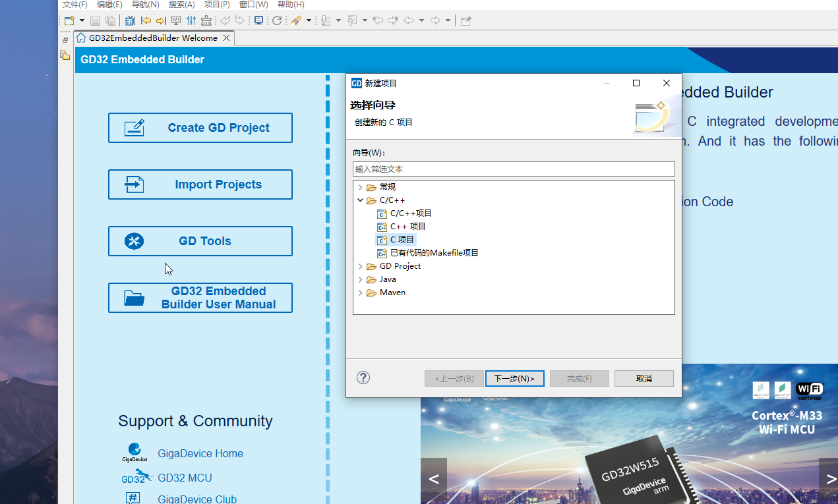Click the help question mark icon in dialog
Image resolution: width=838 pixels, height=504 pixels.
click(x=363, y=378)
